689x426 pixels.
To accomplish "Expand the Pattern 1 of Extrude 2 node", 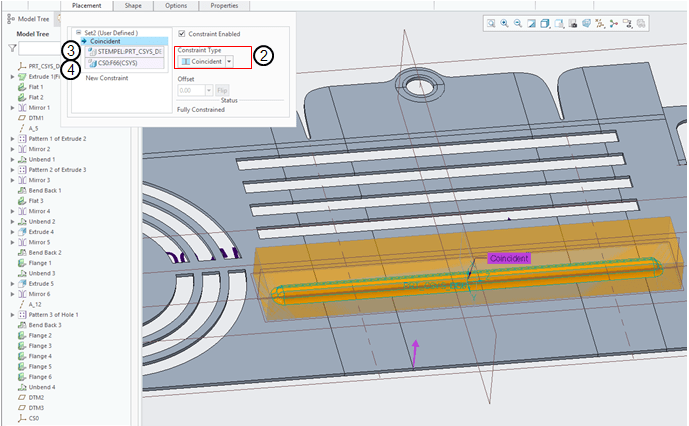I will coord(12,138).
